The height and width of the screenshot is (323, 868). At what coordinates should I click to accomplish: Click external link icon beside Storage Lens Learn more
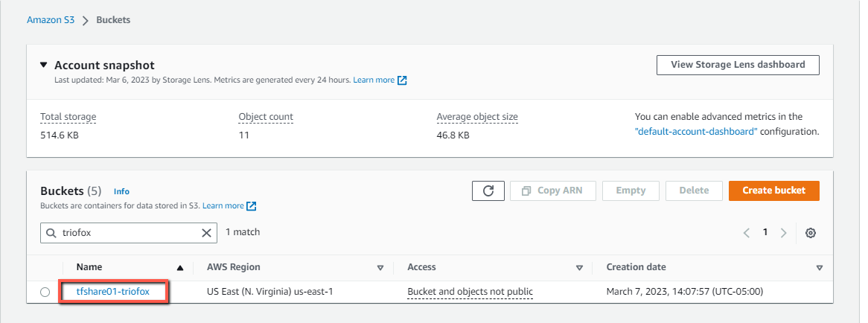(403, 80)
